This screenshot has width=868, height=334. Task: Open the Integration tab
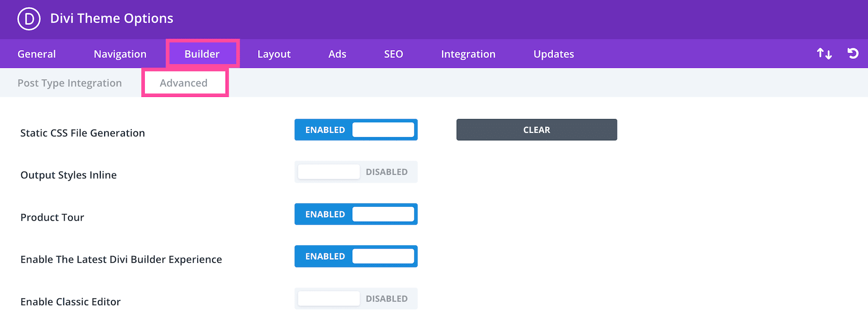(x=468, y=54)
